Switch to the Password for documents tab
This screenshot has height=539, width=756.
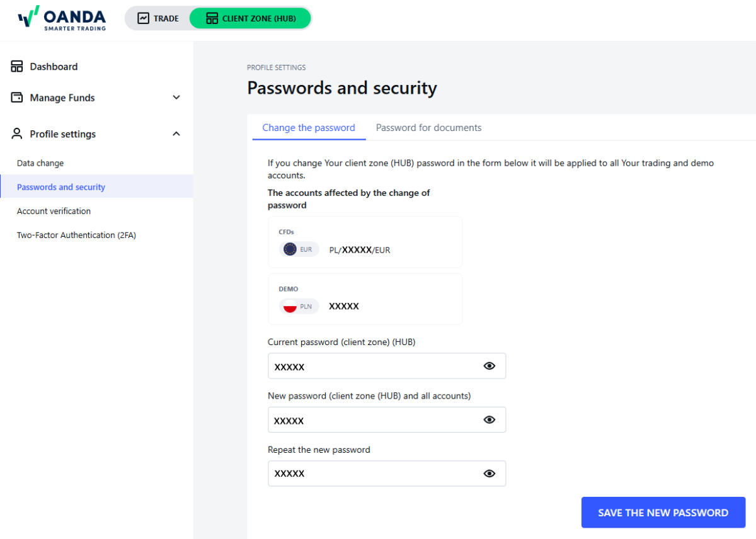tap(428, 127)
